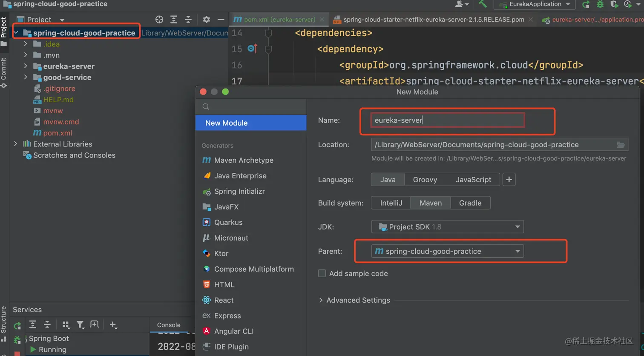Open the Services filter funnel

[x=80, y=325]
